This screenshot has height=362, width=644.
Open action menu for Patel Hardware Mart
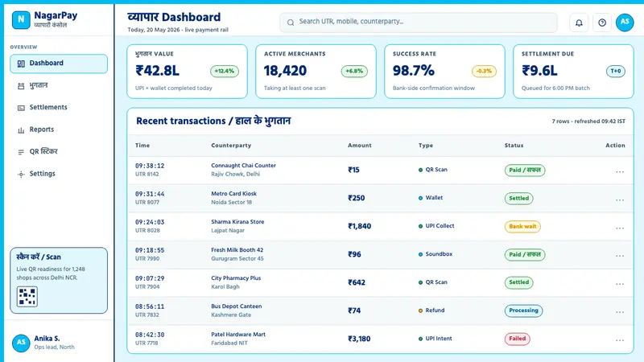pos(619,340)
